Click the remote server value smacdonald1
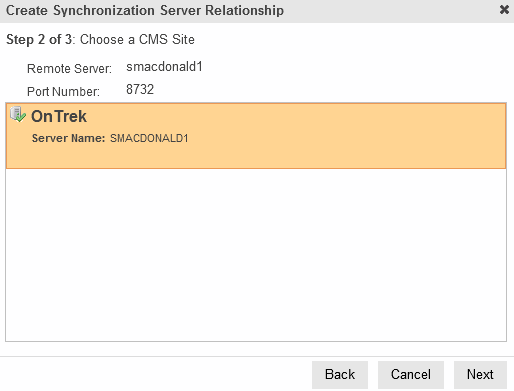 [164, 67]
